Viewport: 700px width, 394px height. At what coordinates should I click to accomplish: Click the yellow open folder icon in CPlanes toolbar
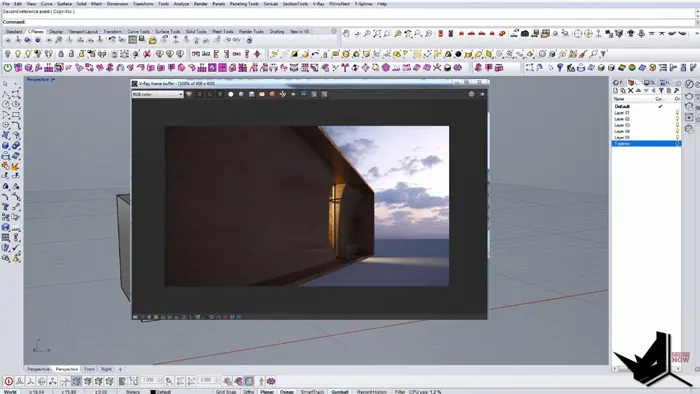click(x=153, y=40)
